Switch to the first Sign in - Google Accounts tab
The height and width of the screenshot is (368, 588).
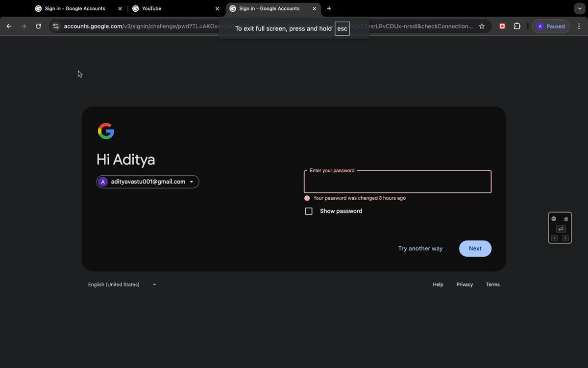click(79, 8)
